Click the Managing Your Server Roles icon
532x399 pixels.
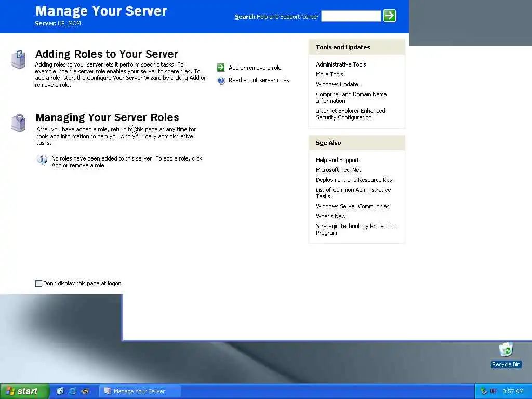tap(18, 123)
